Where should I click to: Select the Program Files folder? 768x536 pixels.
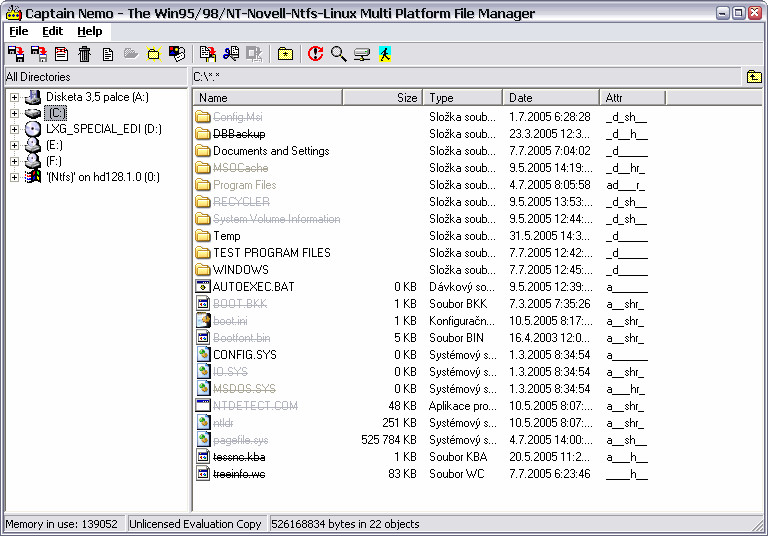244,185
